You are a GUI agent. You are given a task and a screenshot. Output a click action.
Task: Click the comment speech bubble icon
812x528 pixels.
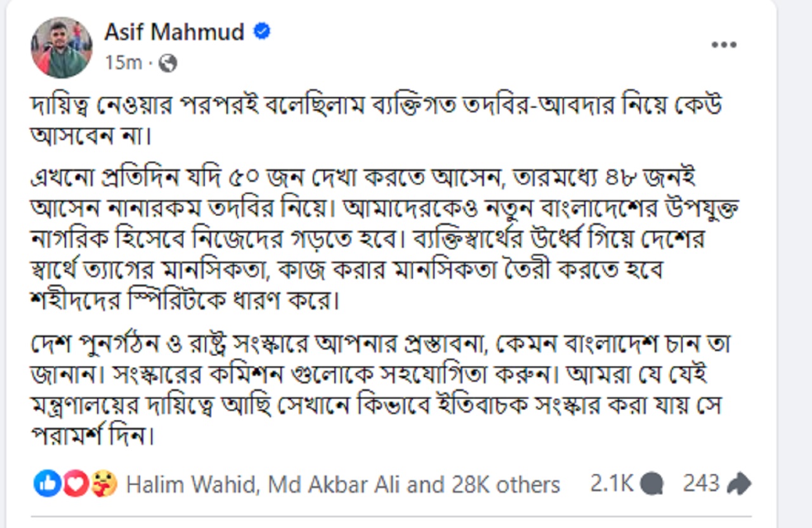651,485
